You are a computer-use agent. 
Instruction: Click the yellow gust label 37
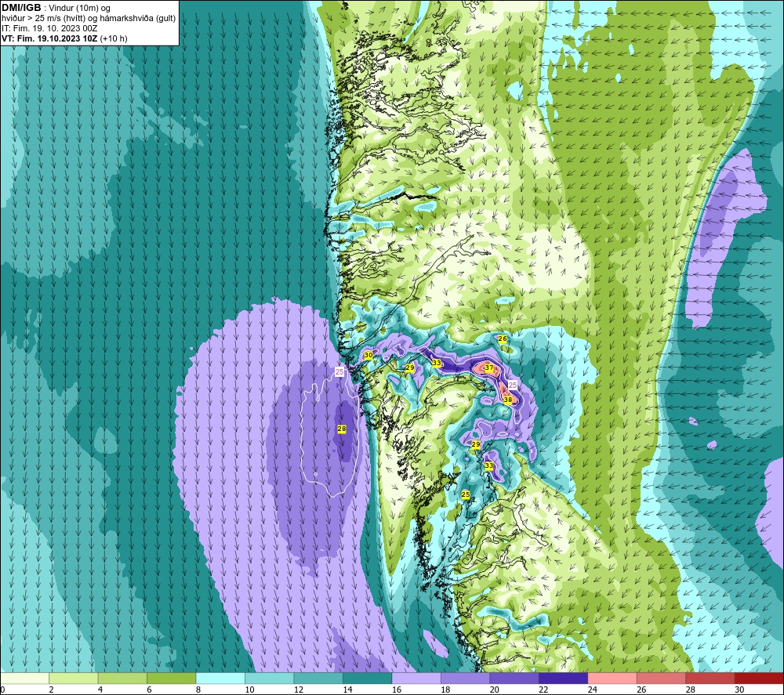[489, 367]
